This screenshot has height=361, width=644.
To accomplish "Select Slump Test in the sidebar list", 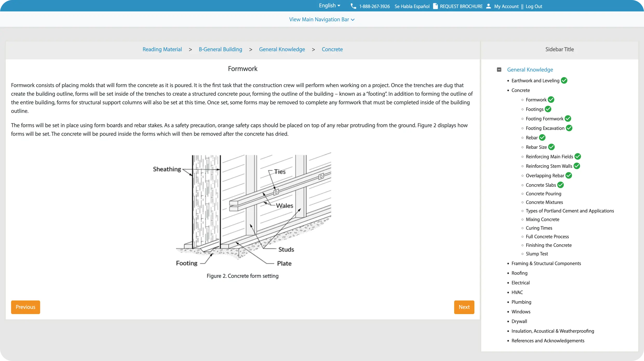I will pos(537,254).
